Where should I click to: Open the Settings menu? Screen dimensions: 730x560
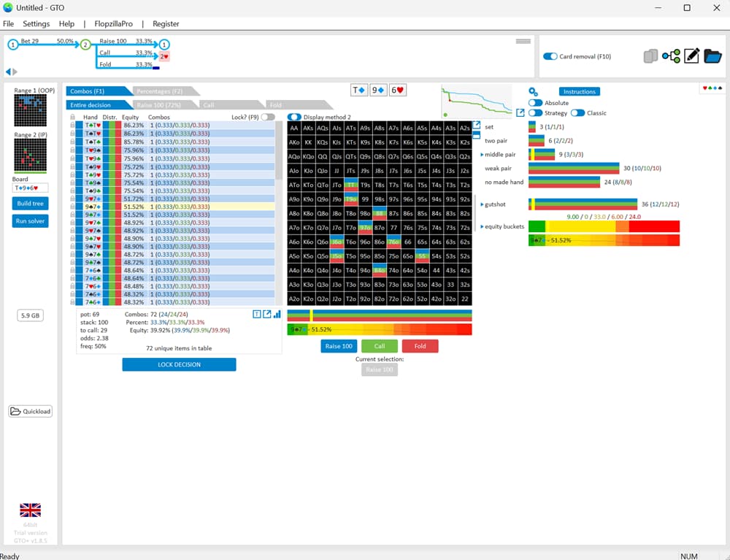pyautogui.click(x=36, y=24)
